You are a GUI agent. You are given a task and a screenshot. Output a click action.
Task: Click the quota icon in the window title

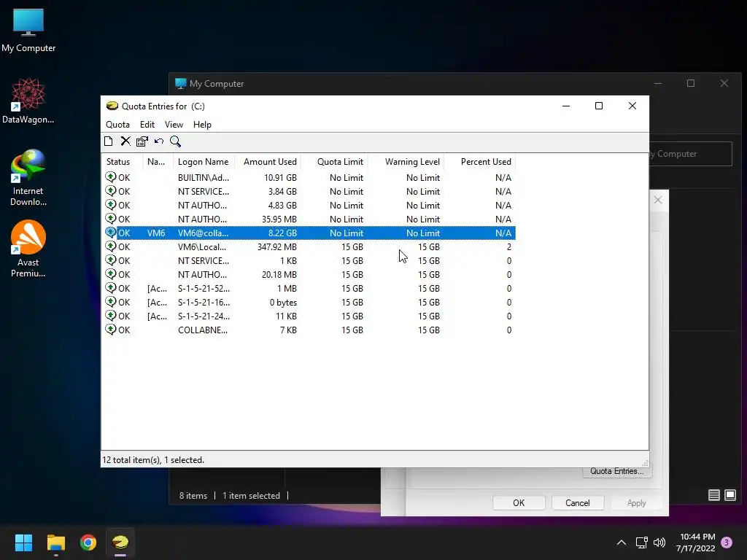tap(112, 106)
